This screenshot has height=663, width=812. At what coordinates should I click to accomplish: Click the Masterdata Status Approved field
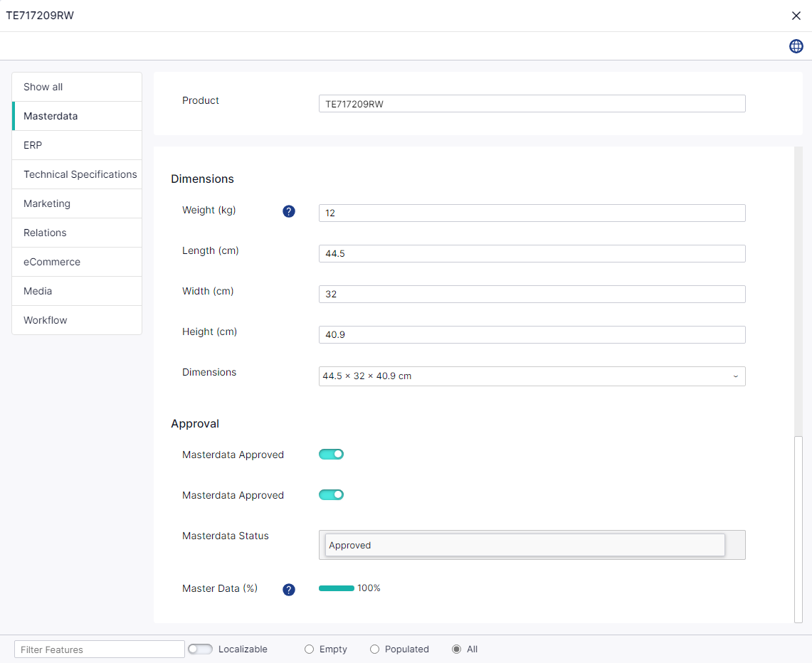[x=524, y=545]
